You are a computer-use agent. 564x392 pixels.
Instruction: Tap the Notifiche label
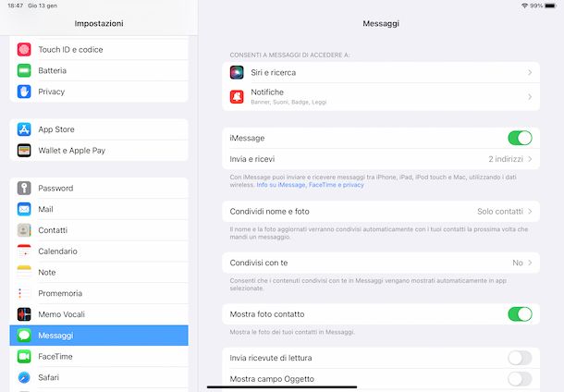click(x=267, y=92)
